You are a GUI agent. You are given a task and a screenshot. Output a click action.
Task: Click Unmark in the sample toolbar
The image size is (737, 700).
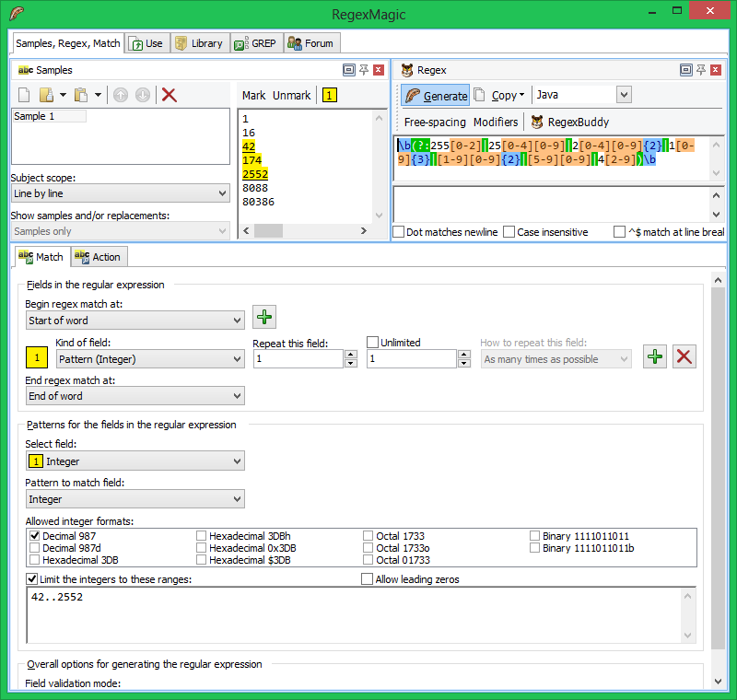291,96
